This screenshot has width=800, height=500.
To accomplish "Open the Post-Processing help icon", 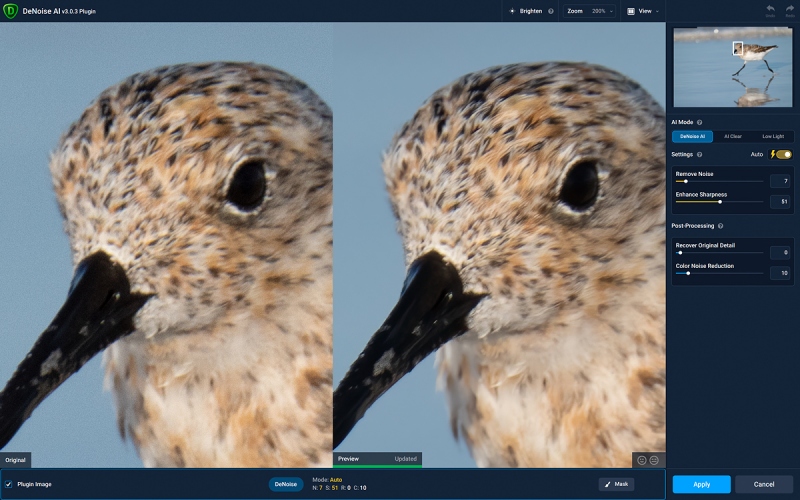I will point(720,226).
